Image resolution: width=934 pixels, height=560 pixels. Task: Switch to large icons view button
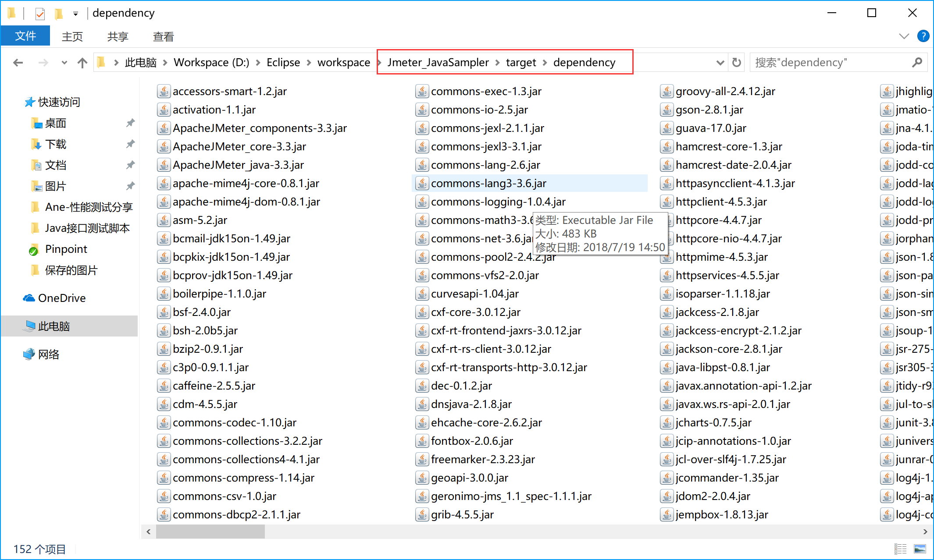pos(920,549)
